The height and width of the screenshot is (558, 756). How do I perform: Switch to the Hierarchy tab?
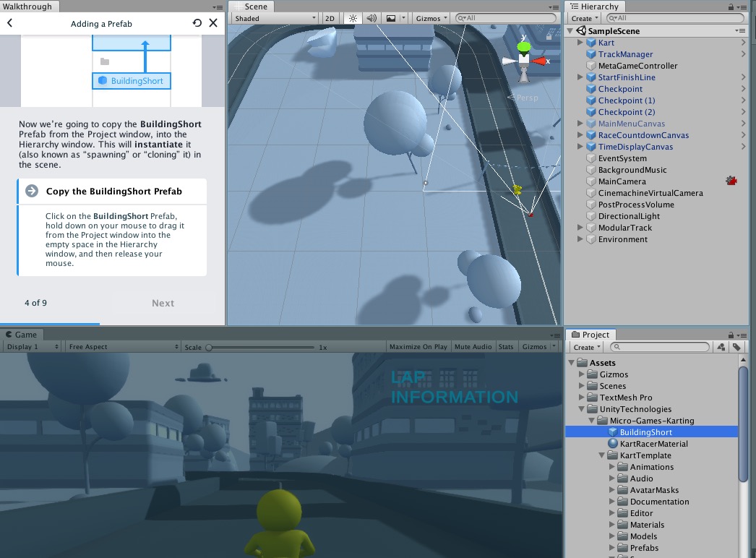(x=595, y=7)
